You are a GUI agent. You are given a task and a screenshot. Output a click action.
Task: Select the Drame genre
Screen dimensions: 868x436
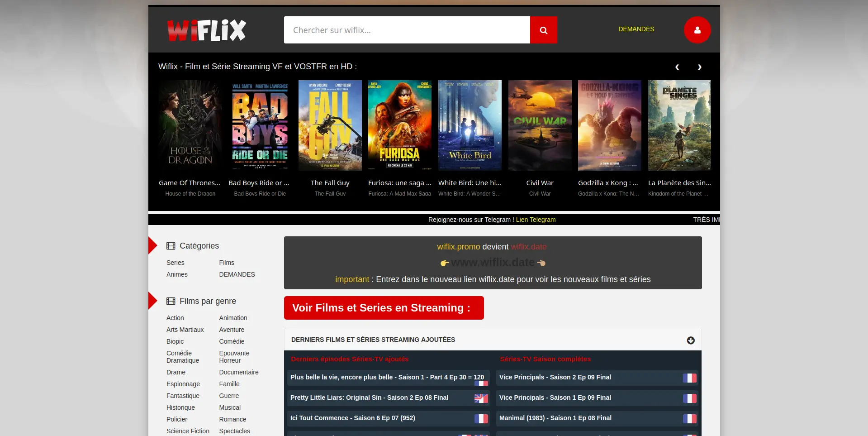point(176,372)
